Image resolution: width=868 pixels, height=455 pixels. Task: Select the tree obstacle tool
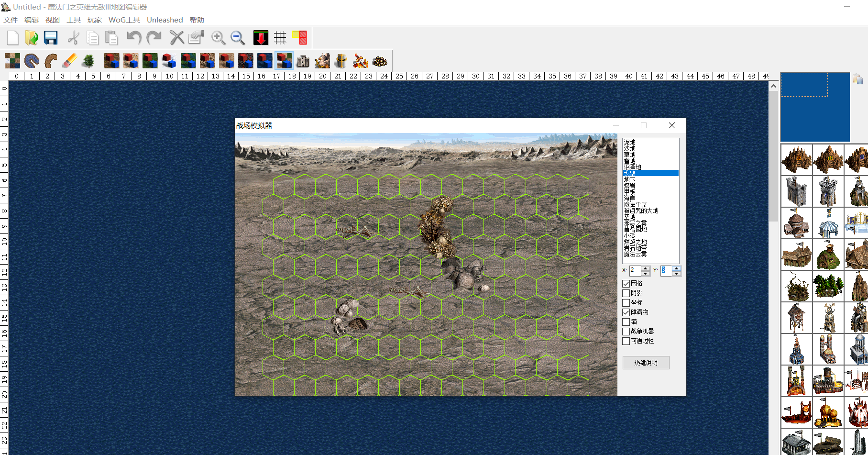pyautogui.click(x=88, y=61)
